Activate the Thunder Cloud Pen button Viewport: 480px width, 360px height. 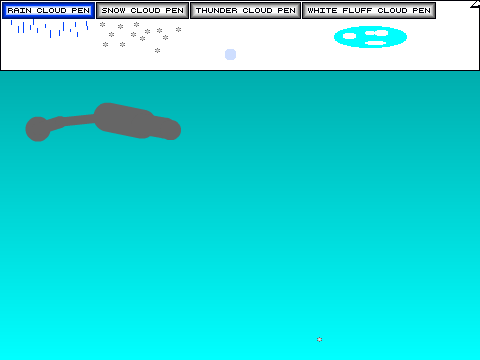point(246,11)
